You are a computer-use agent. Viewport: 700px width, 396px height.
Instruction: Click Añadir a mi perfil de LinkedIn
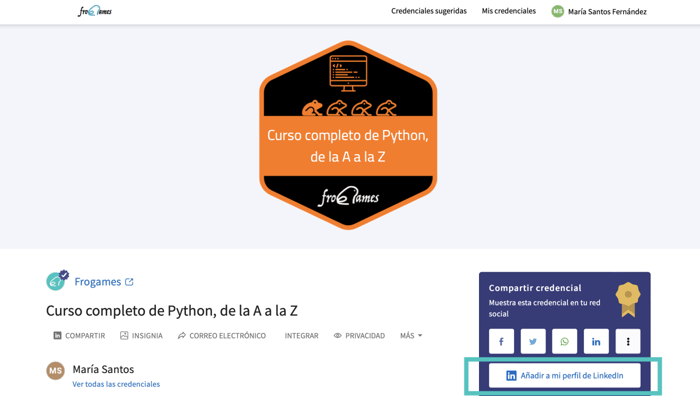pyautogui.click(x=565, y=375)
